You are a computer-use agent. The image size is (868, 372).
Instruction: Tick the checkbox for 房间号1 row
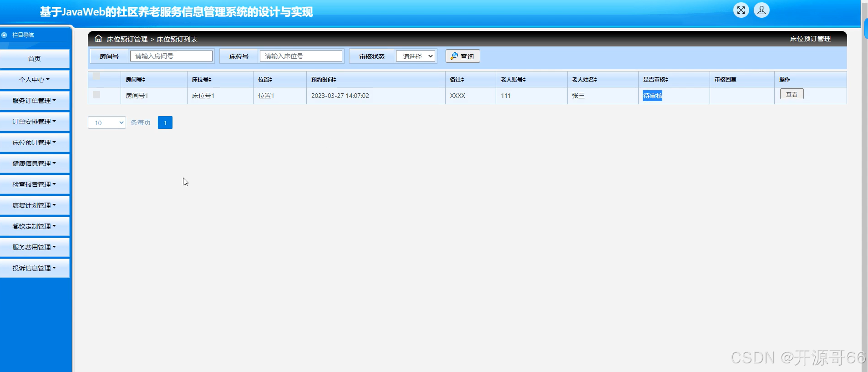click(96, 95)
